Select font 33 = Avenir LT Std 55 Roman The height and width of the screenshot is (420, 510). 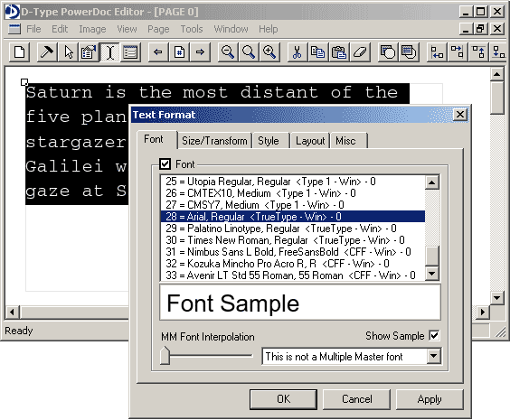pos(292,275)
